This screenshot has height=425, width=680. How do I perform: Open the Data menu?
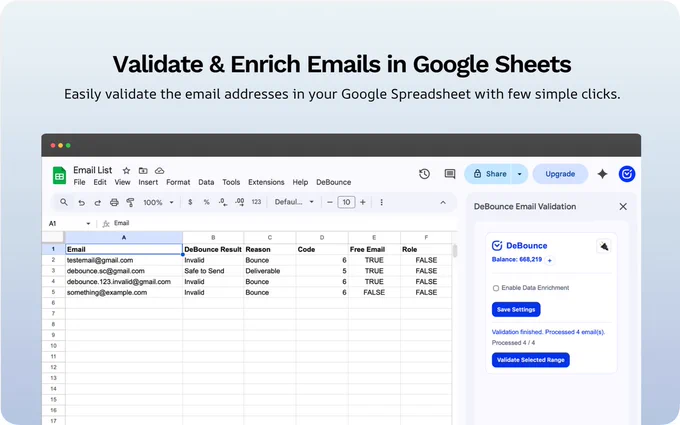(206, 182)
